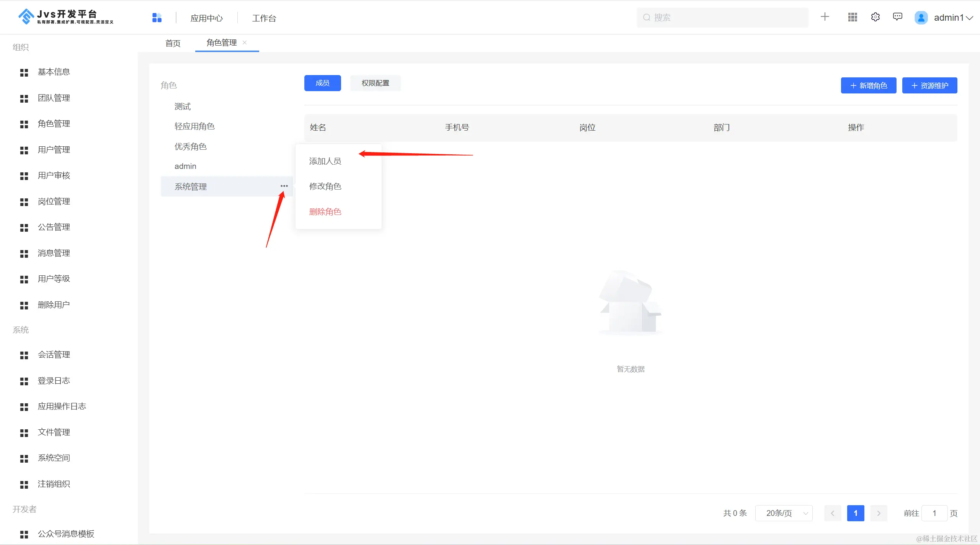
Task: Click the 资源维护 button
Action: [929, 85]
